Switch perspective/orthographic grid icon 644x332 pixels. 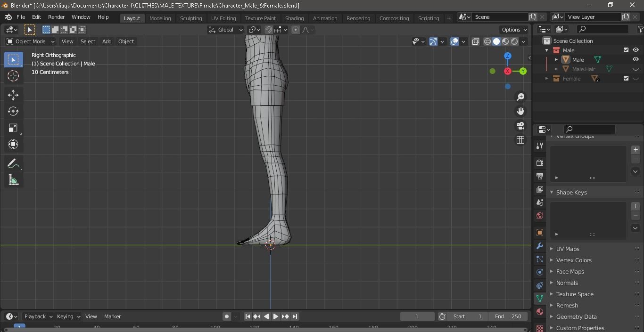point(520,140)
